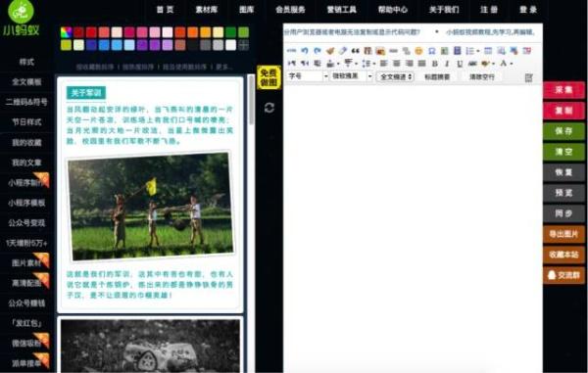Select 全文模板 in left sidebar
588x373 pixels.
tap(26, 82)
